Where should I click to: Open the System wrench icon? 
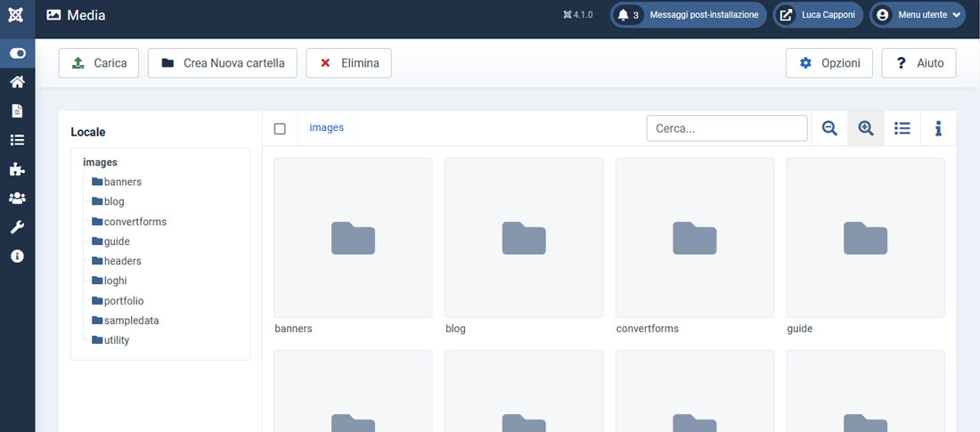18,227
